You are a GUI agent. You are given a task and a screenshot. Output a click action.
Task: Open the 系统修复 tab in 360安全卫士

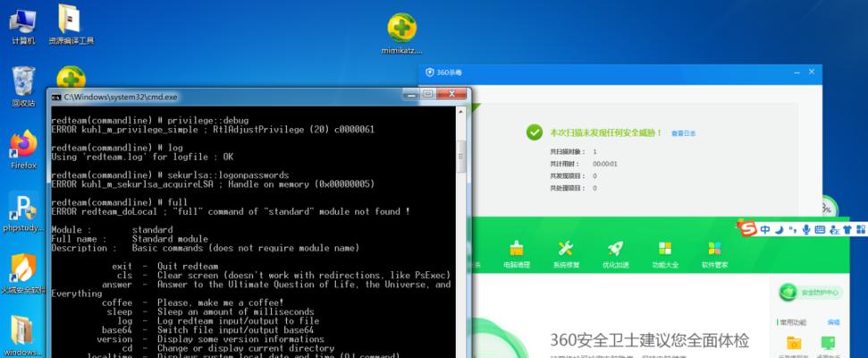point(566,255)
